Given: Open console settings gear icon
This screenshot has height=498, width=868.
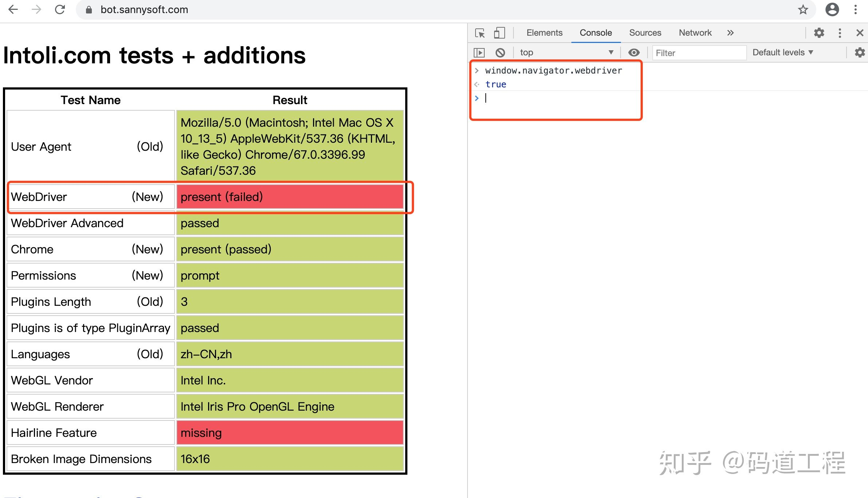Looking at the screenshot, I should [860, 53].
